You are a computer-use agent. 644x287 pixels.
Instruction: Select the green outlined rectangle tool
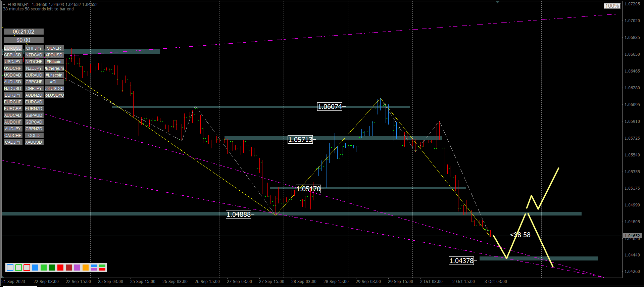[18, 268]
